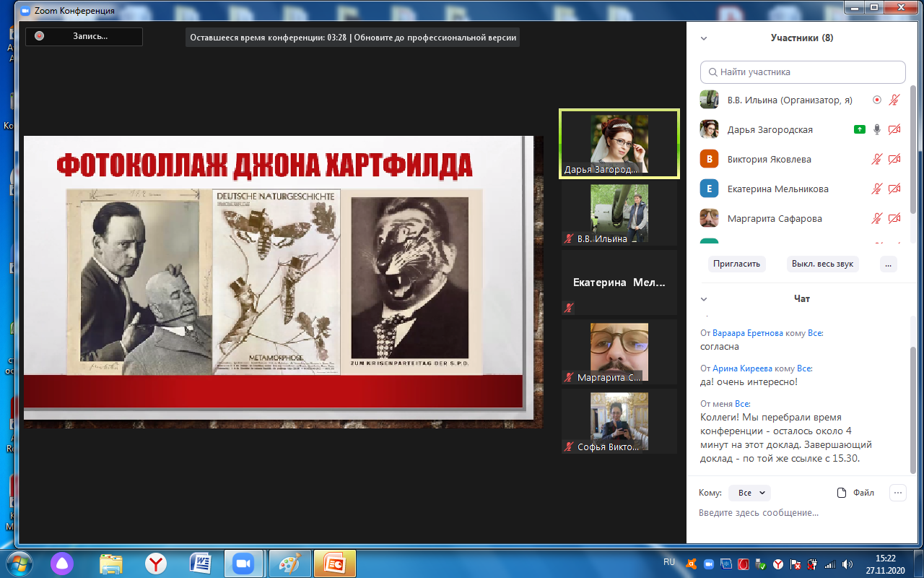The width and height of the screenshot is (924, 578).
Task: Select Дарья Загородская video thumbnail
Action: [619, 144]
